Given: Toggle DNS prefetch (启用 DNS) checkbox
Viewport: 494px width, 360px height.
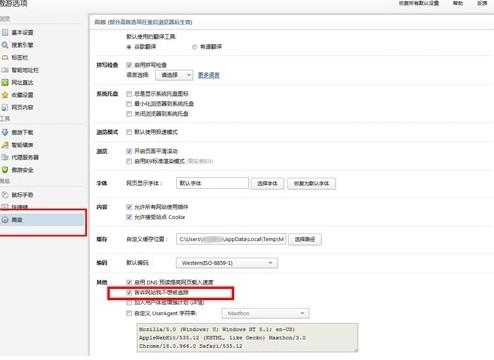Looking at the screenshot, I should pyautogui.click(x=129, y=282).
